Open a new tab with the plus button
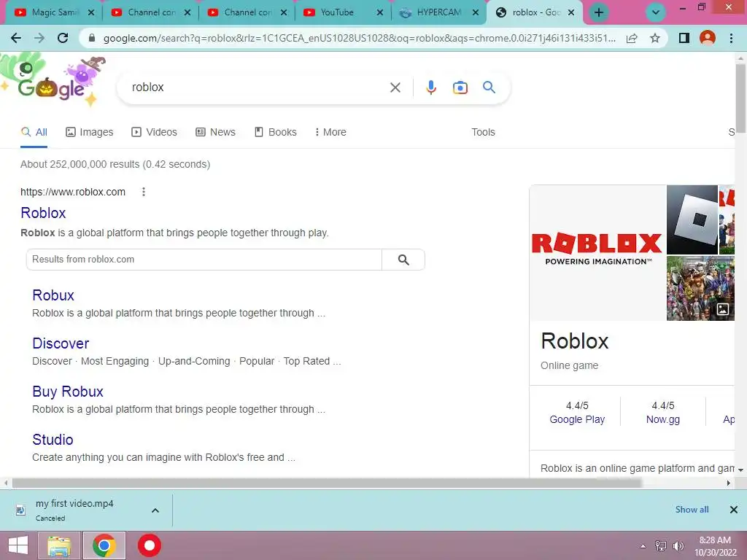The image size is (747, 560). point(599,12)
